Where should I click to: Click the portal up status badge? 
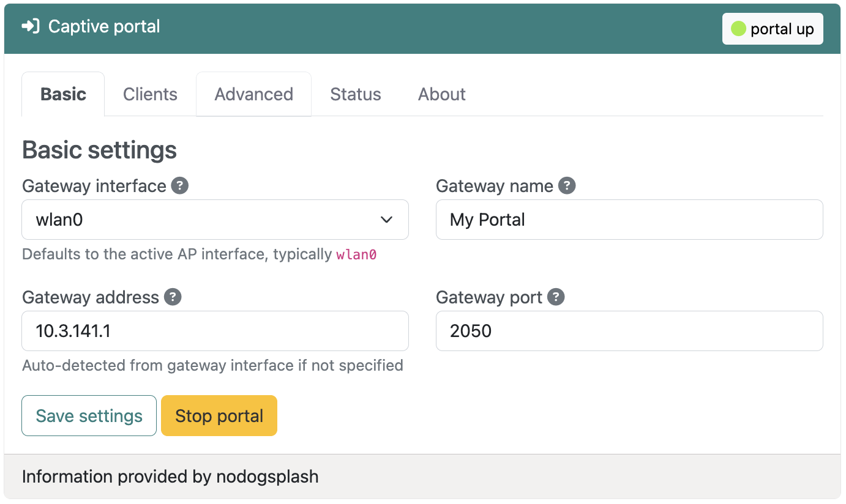(773, 29)
